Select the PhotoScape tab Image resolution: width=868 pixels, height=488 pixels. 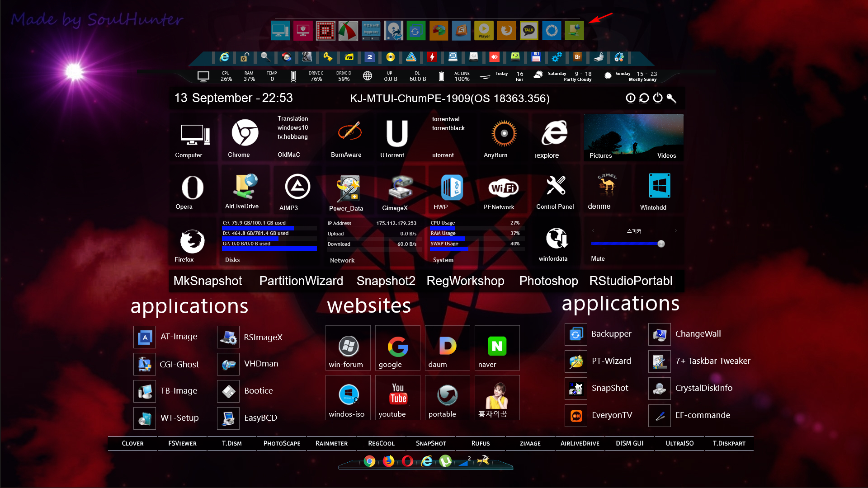282,443
